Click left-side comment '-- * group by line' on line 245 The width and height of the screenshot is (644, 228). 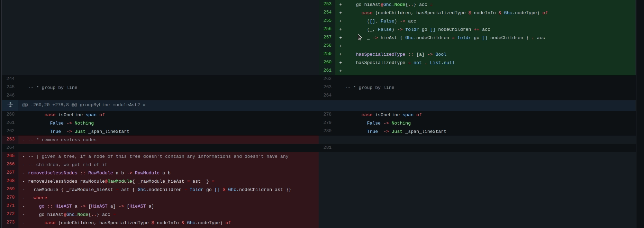pos(53,88)
